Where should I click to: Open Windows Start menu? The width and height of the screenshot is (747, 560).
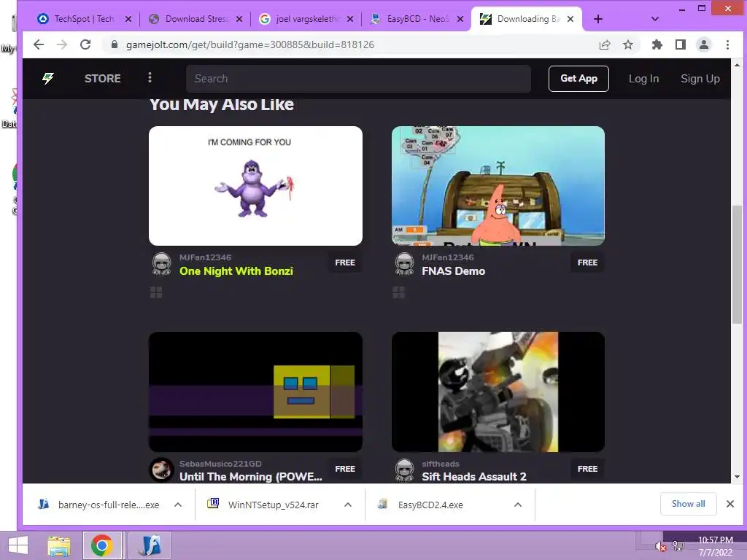[x=18, y=545]
